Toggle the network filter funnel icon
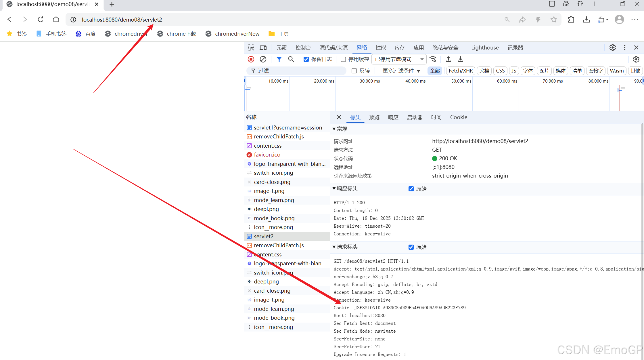Viewport: 644px width, 360px height. click(279, 59)
